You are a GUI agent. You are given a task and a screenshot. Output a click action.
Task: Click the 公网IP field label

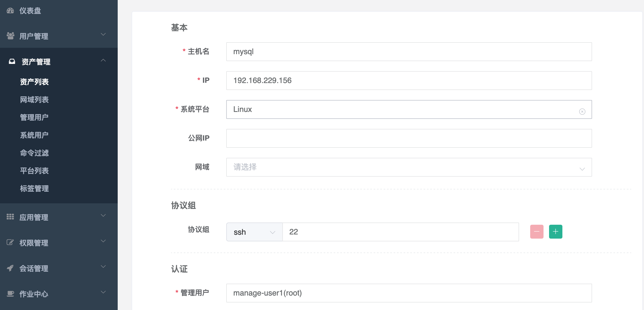pos(199,138)
